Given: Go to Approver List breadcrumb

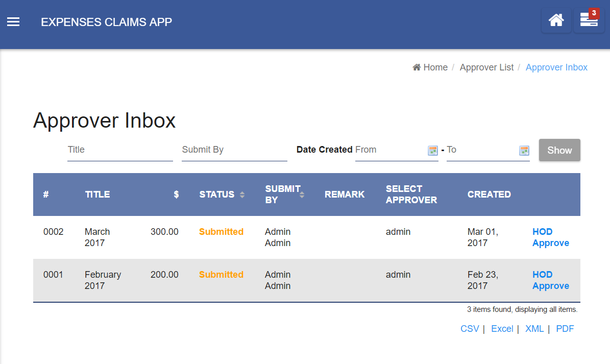Looking at the screenshot, I should (x=486, y=67).
